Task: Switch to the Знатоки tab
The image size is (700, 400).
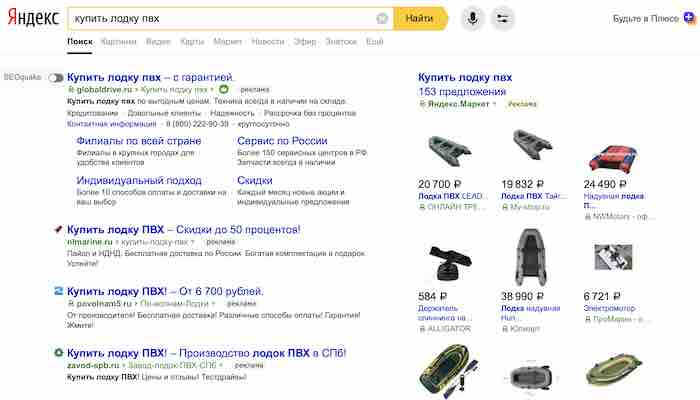Action: click(x=341, y=42)
